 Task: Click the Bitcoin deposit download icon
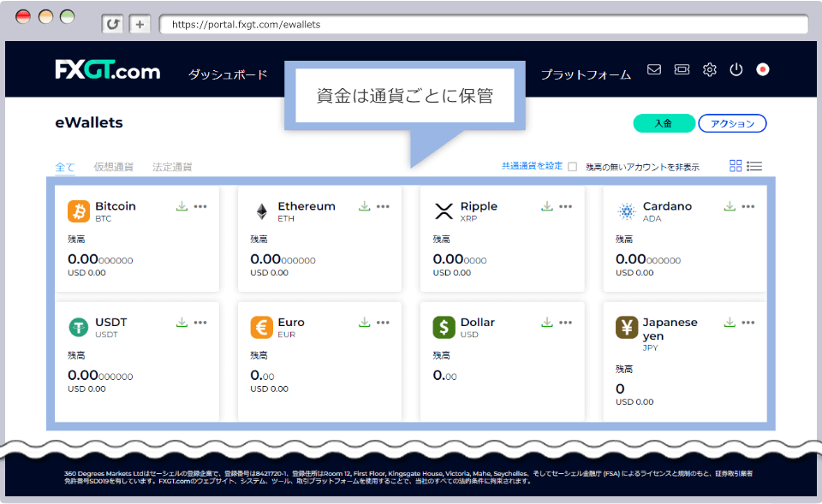[182, 206]
